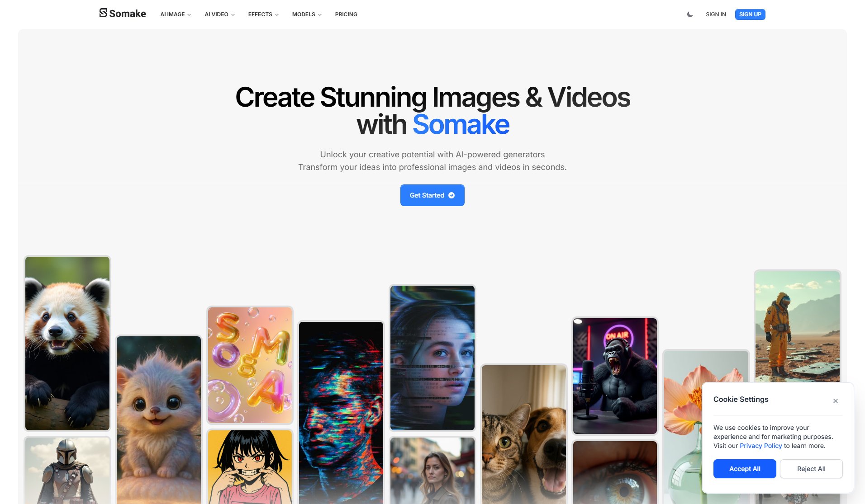
Task: Accept all cookies
Action: (745, 469)
